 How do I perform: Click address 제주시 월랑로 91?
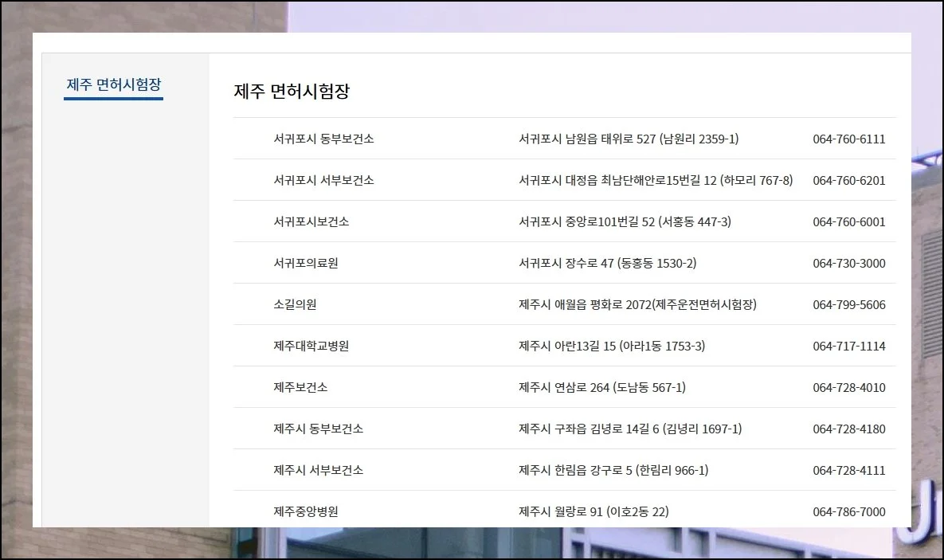(593, 511)
